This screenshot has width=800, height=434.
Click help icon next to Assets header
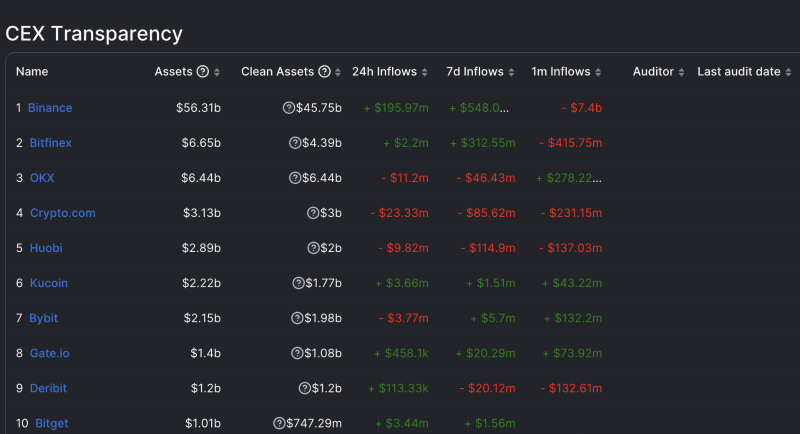pyautogui.click(x=203, y=72)
